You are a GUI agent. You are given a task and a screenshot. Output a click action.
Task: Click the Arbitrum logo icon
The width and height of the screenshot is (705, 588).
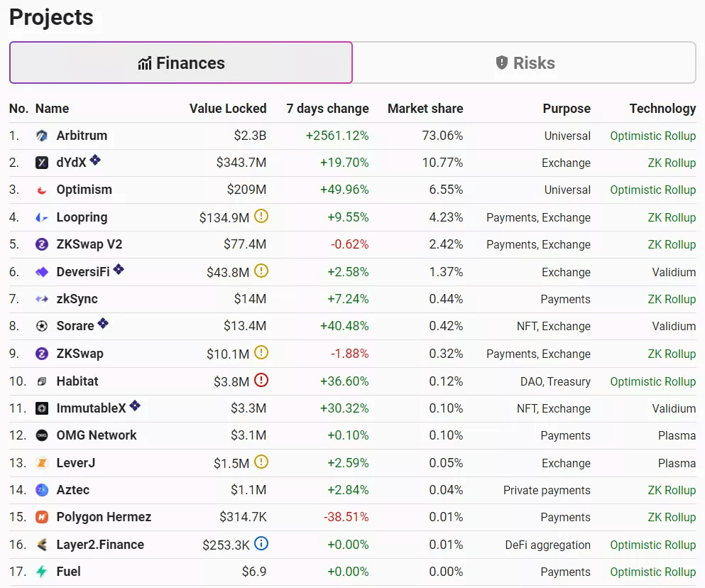click(42, 136)
